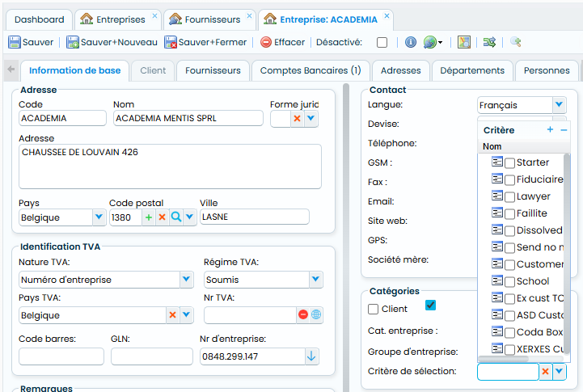This screenshot has height=392, width=583.
Task: Clear Pays TVA with red X
Action: pos(172,315)
